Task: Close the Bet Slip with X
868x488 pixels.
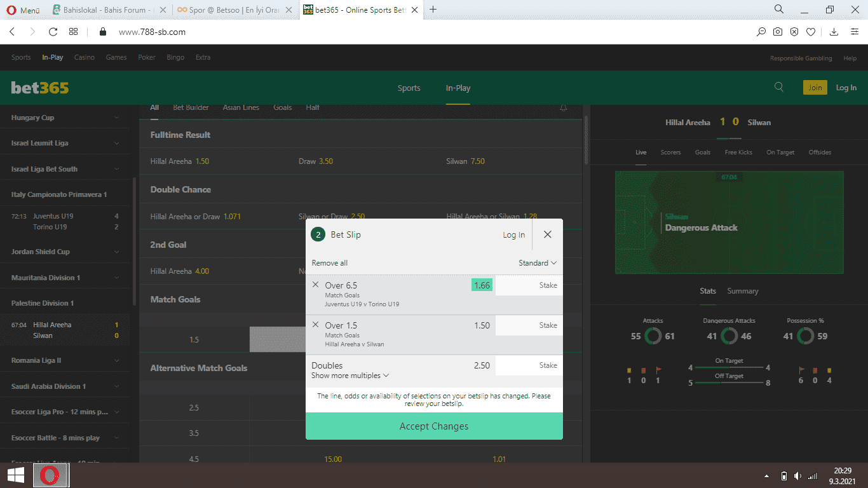Action: 548,234
